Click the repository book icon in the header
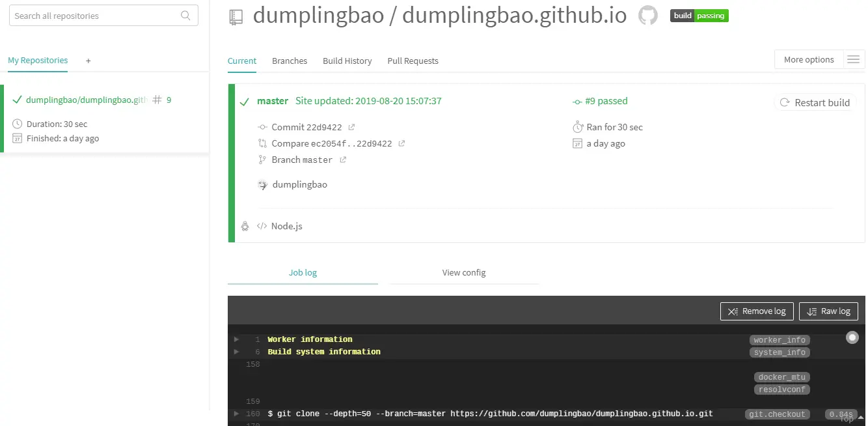868x426 pixels. coord(236,18)
